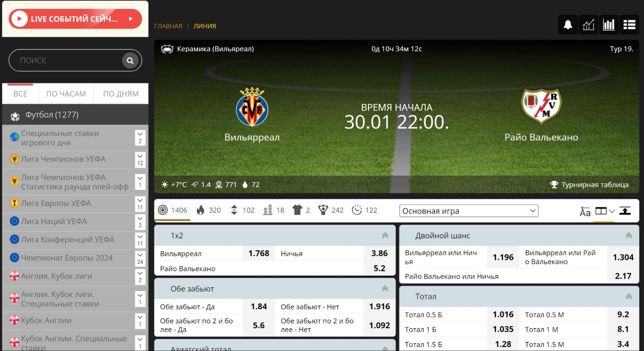Open the Турнирная таблица link
The image size is (644, 351).
pos(595,185)
